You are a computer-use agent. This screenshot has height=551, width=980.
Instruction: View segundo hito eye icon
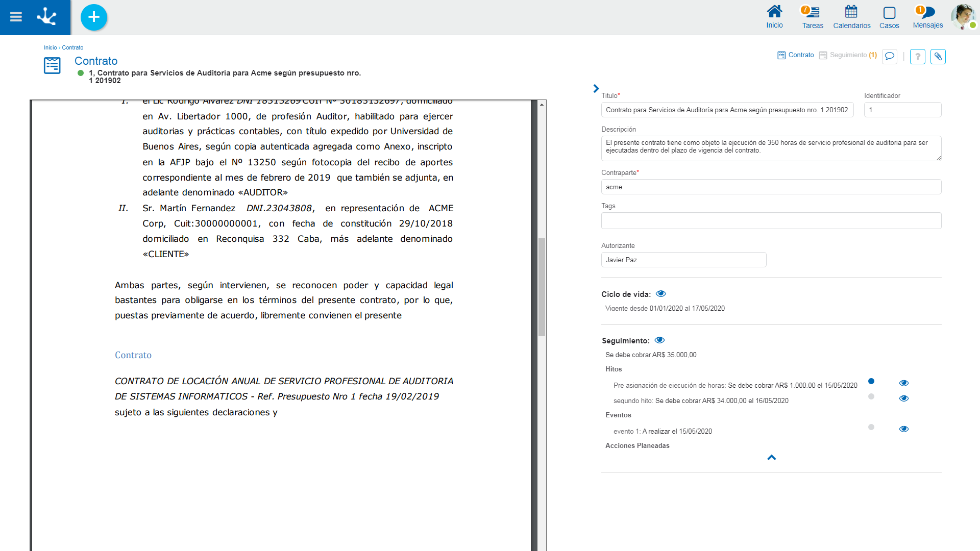pos(903,398)
